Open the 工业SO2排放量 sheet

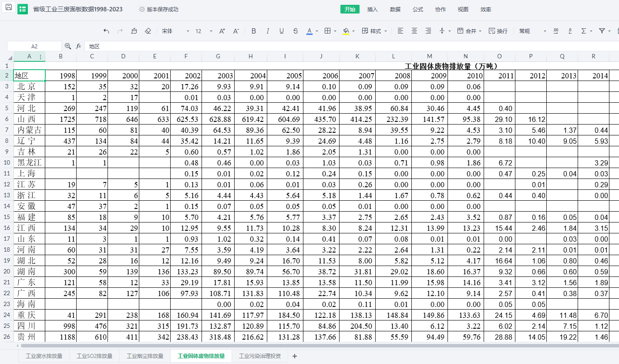point(94,356)
